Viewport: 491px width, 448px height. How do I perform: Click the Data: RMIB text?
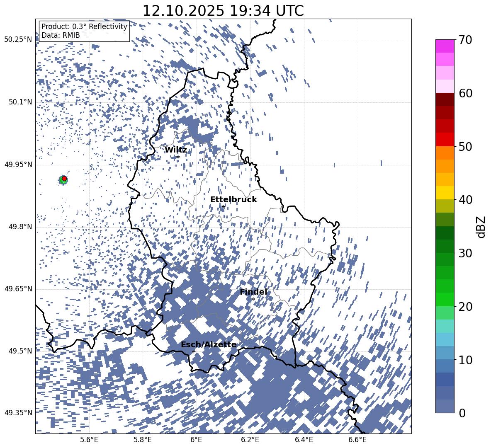point(61,35)
